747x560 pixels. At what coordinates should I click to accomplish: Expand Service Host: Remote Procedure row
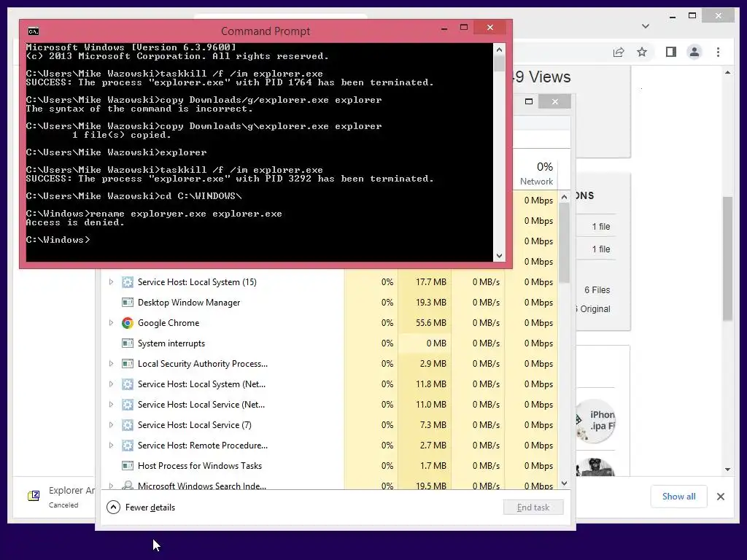[111, 446]
